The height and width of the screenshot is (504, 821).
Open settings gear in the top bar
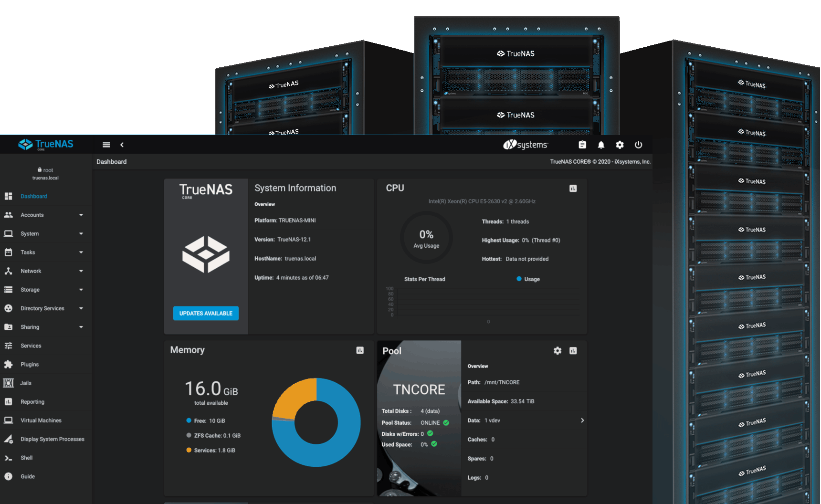click(620, 145)
